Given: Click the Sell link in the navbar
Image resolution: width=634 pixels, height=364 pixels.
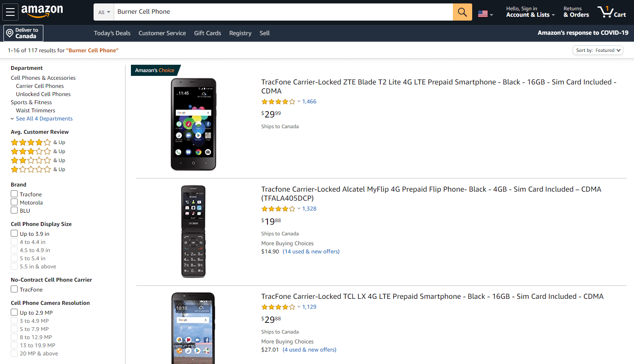Looking at the screenshot, I should (x=264, y=33).
